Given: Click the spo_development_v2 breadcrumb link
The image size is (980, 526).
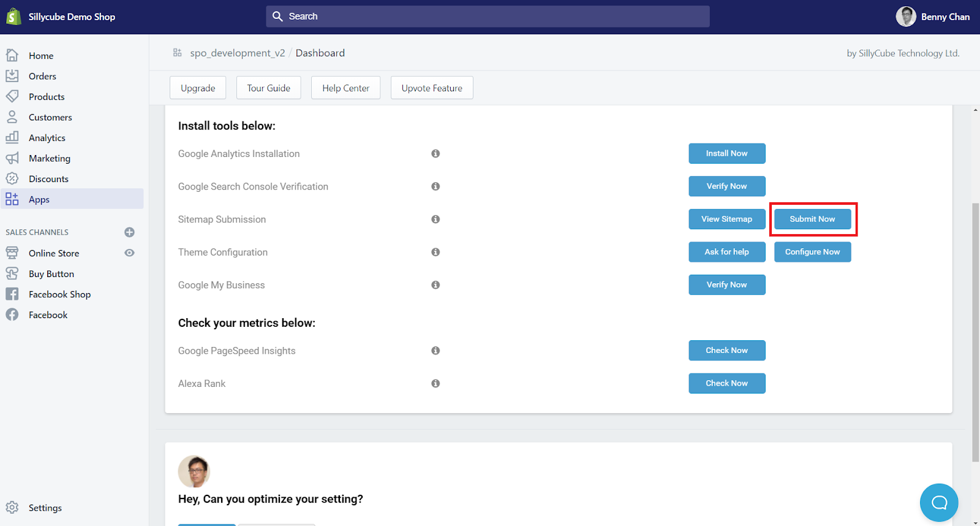Looking at the screenshot, I should [237, 53].
